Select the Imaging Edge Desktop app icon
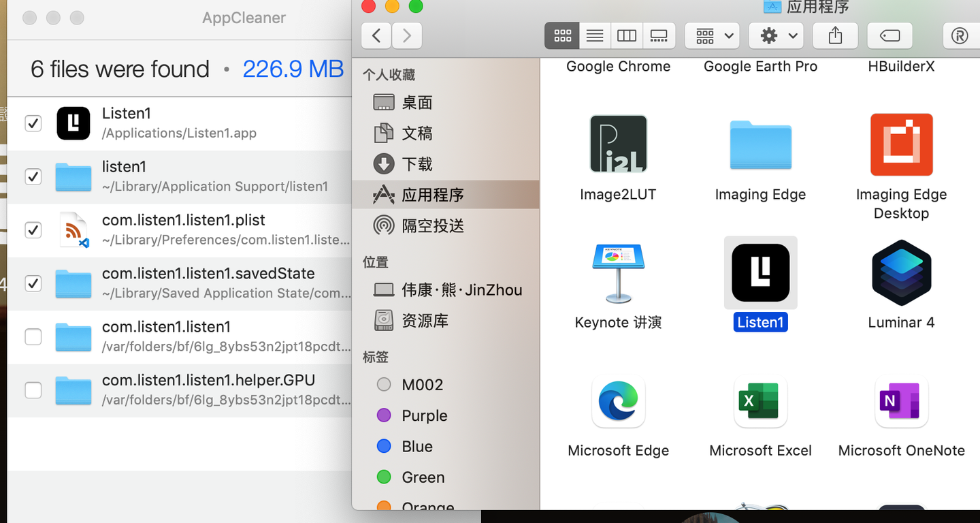This screenshot has height=523, width=980. [x=901, y=144]
